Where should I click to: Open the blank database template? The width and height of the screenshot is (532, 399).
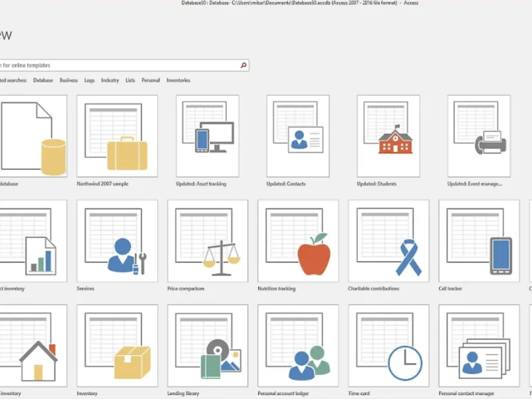(x=33, y=136)
